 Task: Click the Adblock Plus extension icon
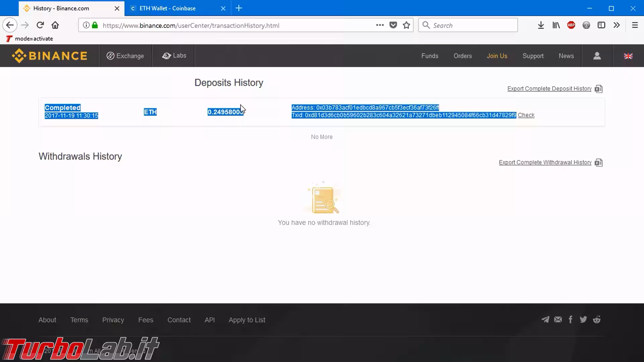(x=571, y=25)
